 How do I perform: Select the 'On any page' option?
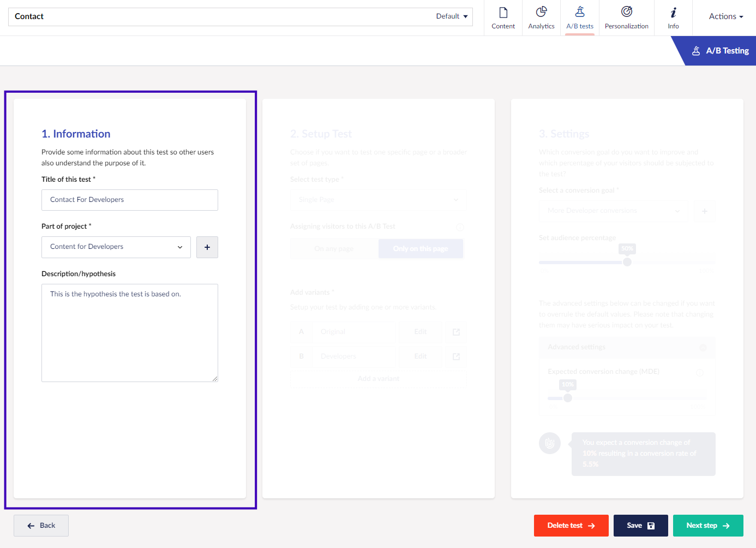click(334, 249)
